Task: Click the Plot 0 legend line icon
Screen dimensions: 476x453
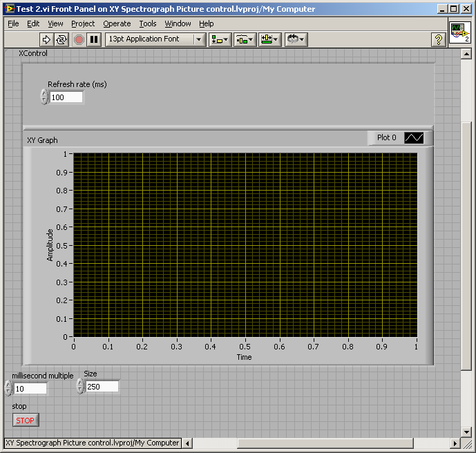Action: [x=414, y=137]
